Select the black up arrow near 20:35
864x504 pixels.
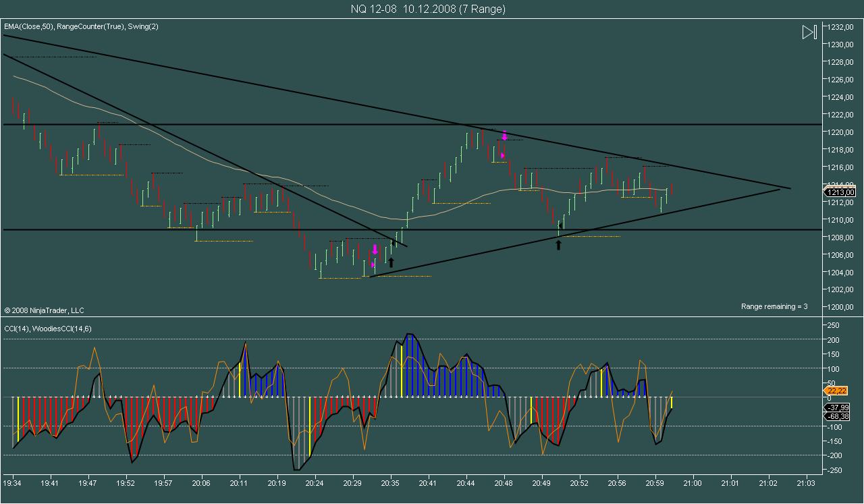pos(391,262)
